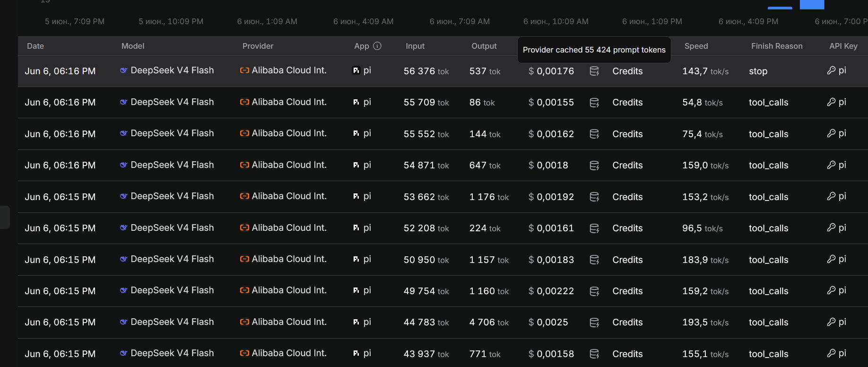Click the Alibaba Cloud logo in the 50 950 tok row
Screen dimensions: 868x367
244,259
